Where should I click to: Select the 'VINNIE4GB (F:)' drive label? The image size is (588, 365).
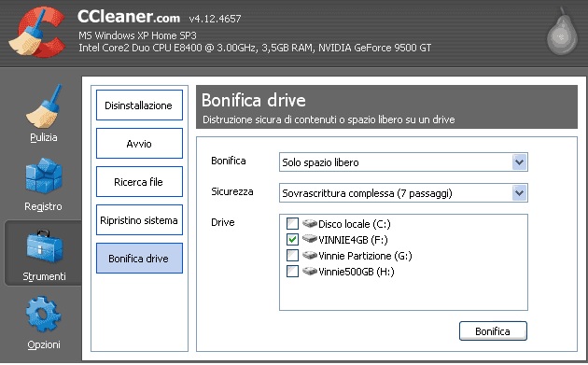[353, 240]
